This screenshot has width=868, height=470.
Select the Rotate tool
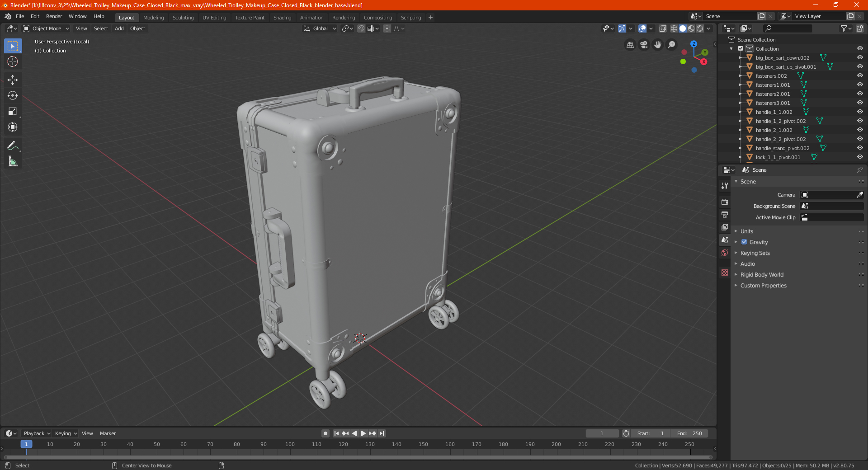pyautogui.click(x=13, y=95)
